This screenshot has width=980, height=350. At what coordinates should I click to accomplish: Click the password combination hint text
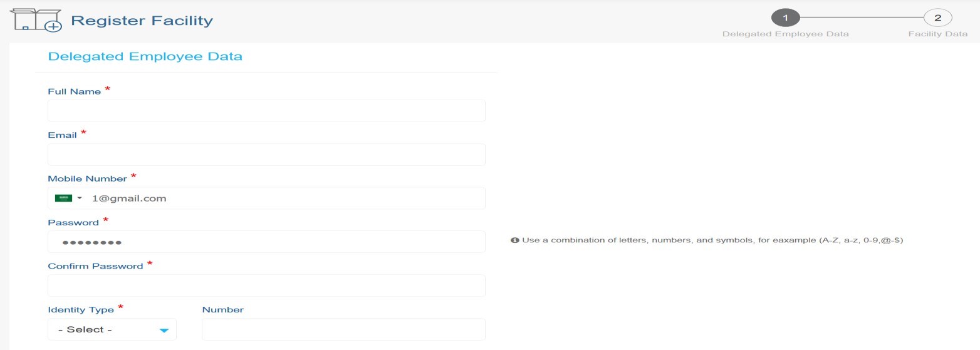pyautogui.click(x=712, y=240)
